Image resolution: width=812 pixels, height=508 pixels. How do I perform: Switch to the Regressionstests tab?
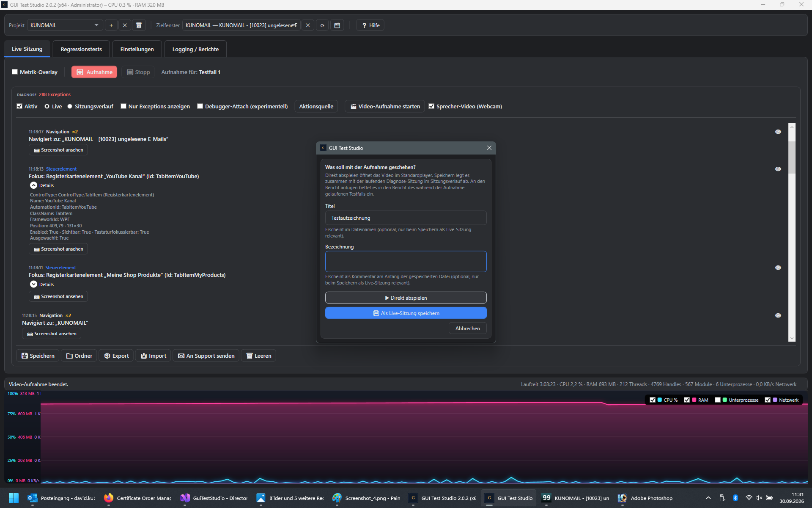(x=81, y=49)
